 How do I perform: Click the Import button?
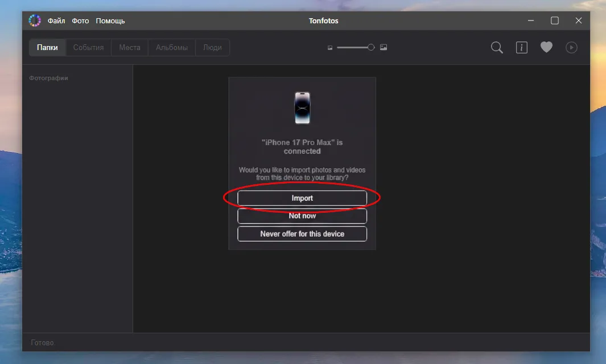pos(302,198)
